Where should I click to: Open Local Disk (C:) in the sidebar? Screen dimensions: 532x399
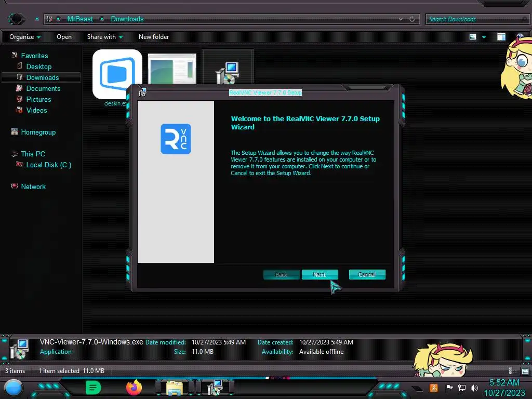pyautogui.click(x=48, y=165)
